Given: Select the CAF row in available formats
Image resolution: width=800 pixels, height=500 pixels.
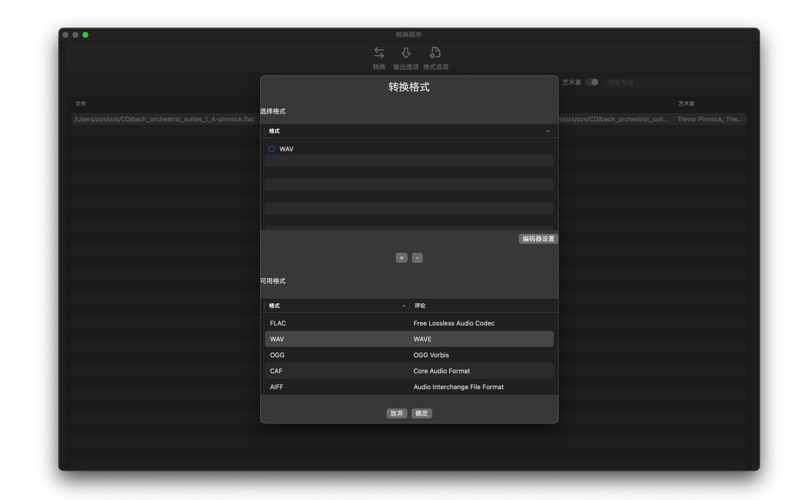Looking at the screenshot, I should pos(409,371).
